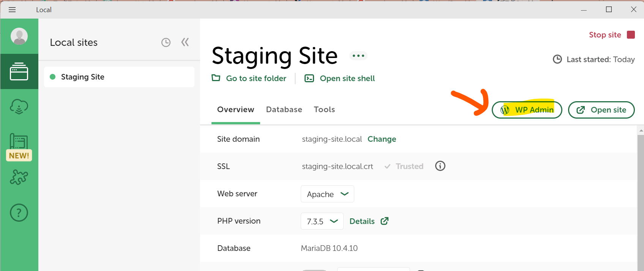
Task: Switch to the Tools tab
Action: tap(324, 110)
